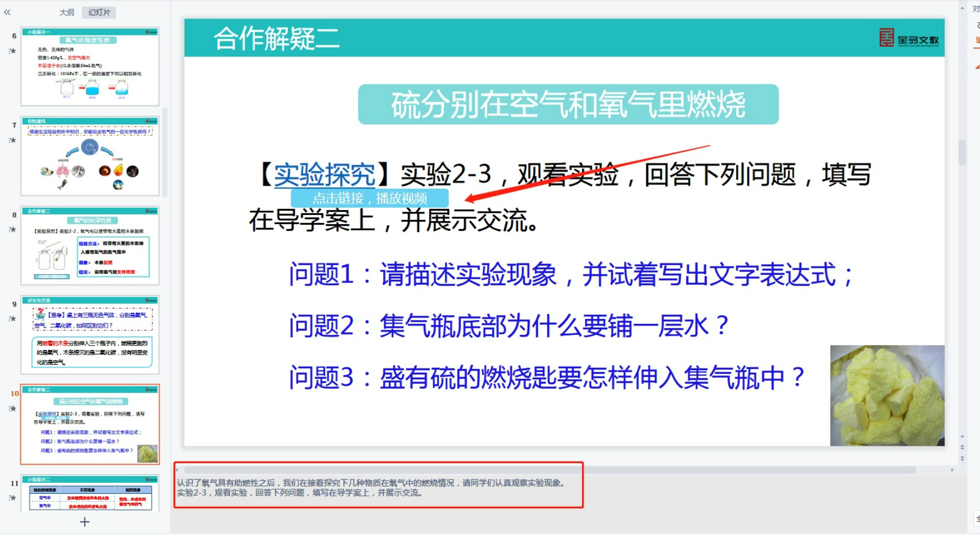Image resolution: width=980 pixels, height=535 pixels.
Task: Click the 点击链接，播放视频 button
Action: [x=370, y=198]
